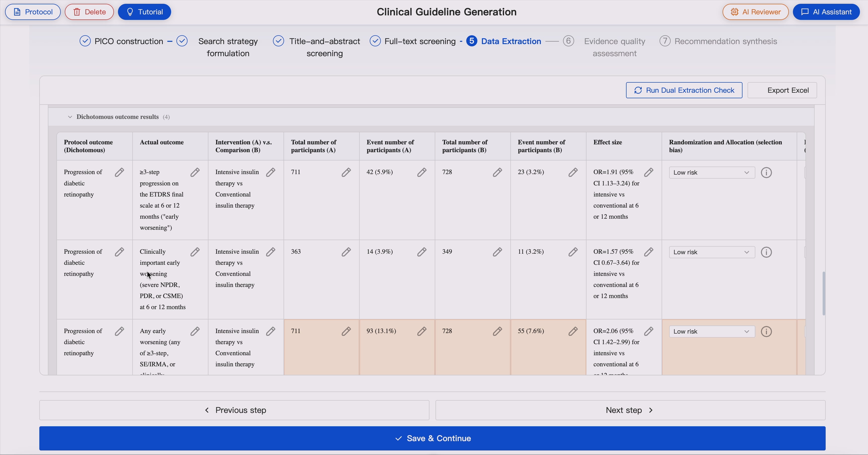Image resolution: width=868 pixels, height=455 pixels.
Task: Go to Evidence quality assessment step
Action: [x=605, y=47]
